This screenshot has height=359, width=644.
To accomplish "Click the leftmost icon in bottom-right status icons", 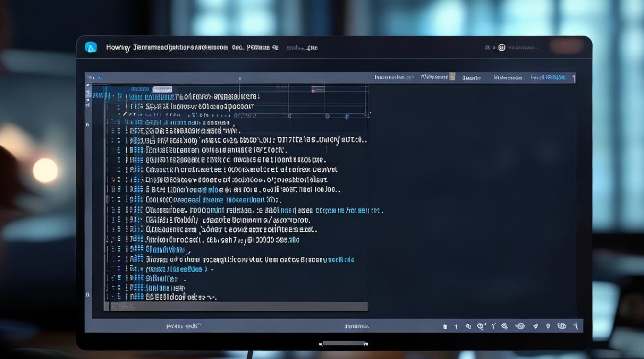I will coord(445,326).
